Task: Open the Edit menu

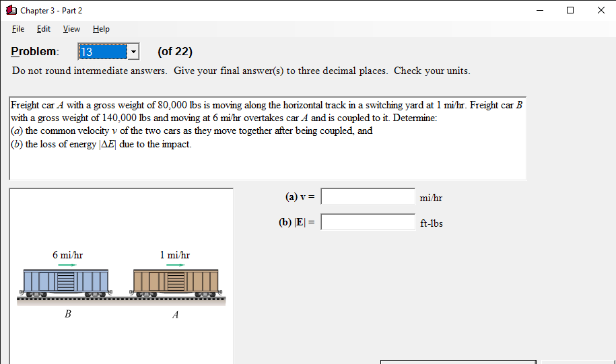Action: point(44,29)
